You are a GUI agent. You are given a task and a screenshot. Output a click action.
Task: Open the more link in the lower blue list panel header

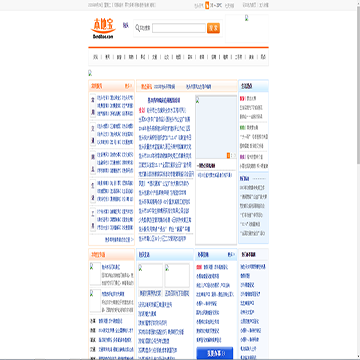231,255
